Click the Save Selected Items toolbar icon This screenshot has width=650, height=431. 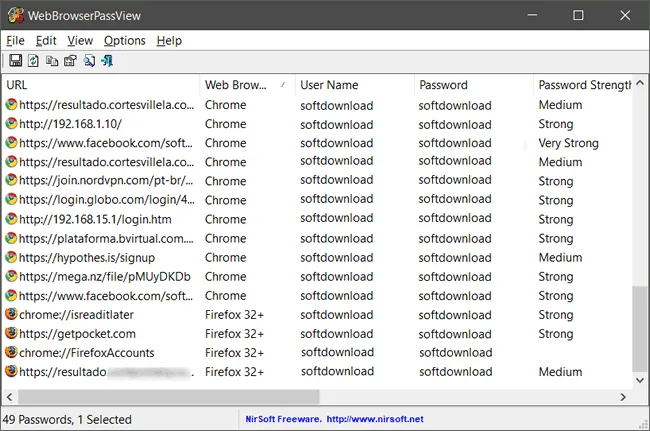point(16,61)
